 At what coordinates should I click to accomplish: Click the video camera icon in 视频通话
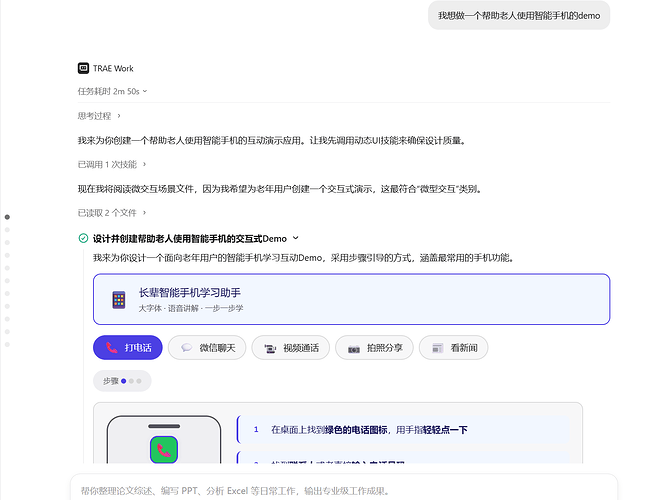click(270, 348)
